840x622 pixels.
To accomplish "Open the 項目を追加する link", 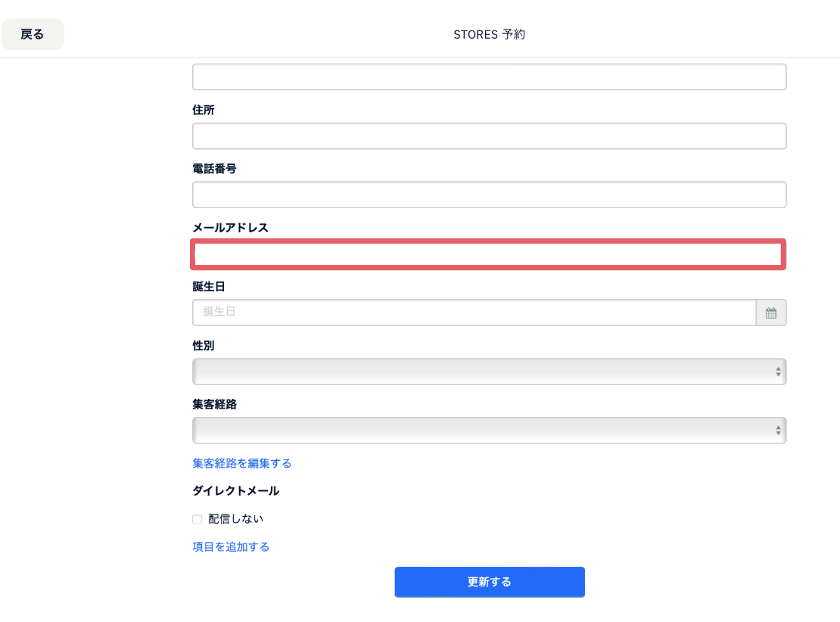I will tap(231, 547).
